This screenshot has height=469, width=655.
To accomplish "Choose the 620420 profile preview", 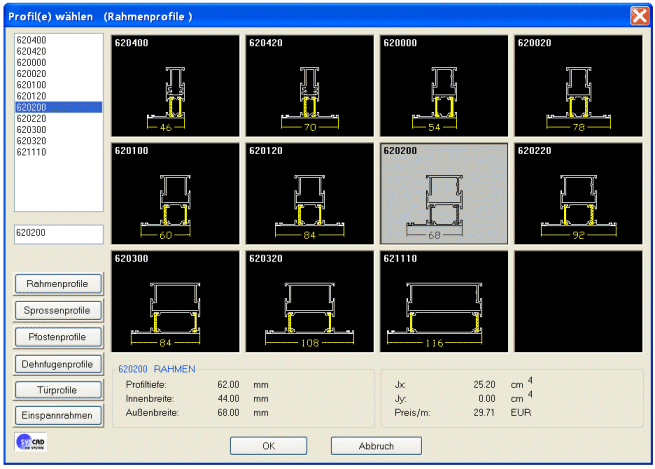I will (x=309, y=85).
